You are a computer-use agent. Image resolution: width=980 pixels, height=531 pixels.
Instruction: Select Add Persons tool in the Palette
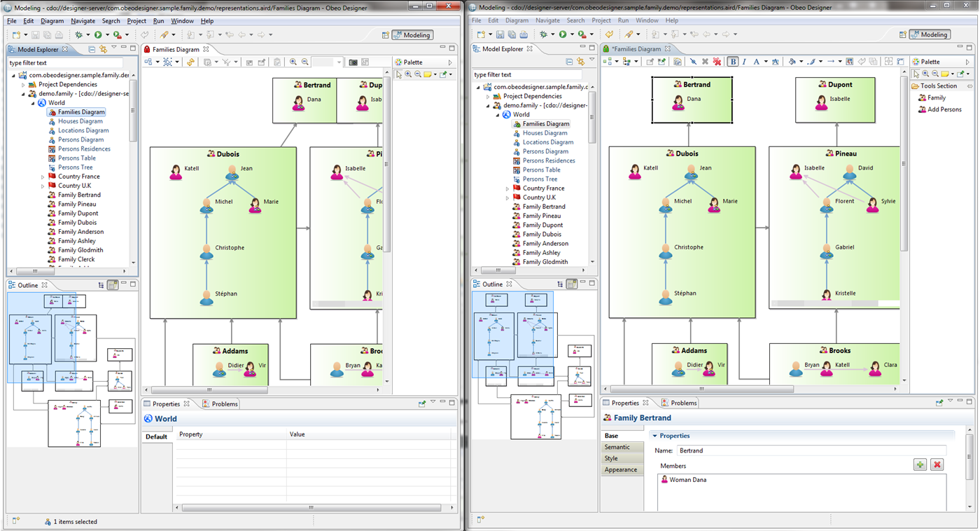[x=944, y=109]
